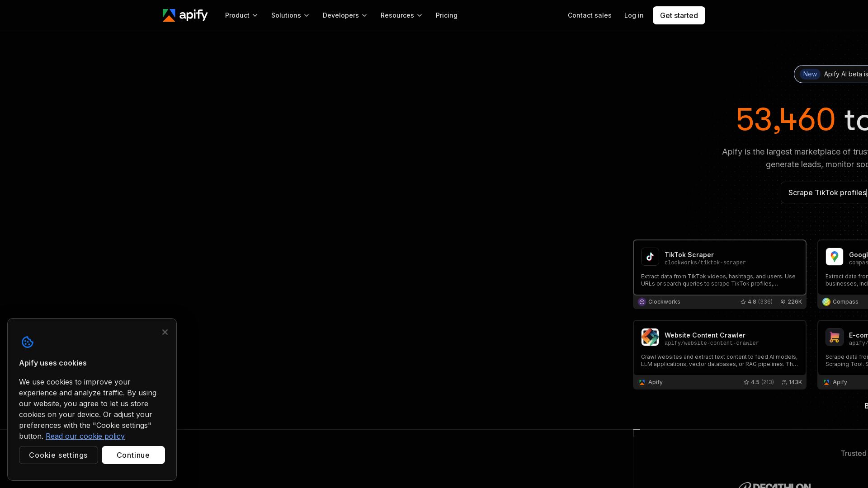Click the Clockworks author avatar icon
Image resolution: width=868 pixels, height=488 pixels.
click(642, 302)
